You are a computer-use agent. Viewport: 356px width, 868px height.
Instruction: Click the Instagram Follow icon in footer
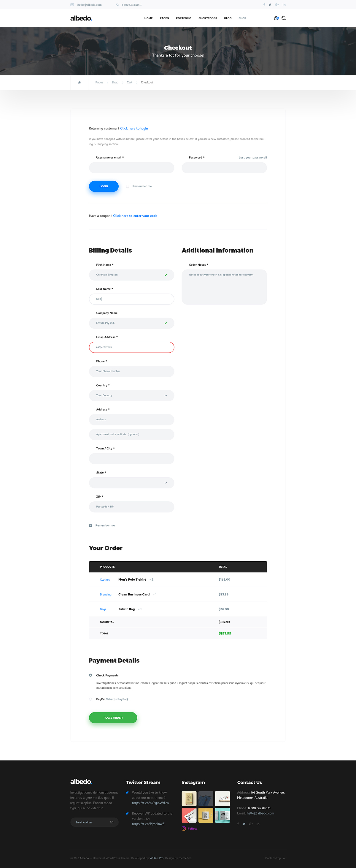tap(184, 829)
